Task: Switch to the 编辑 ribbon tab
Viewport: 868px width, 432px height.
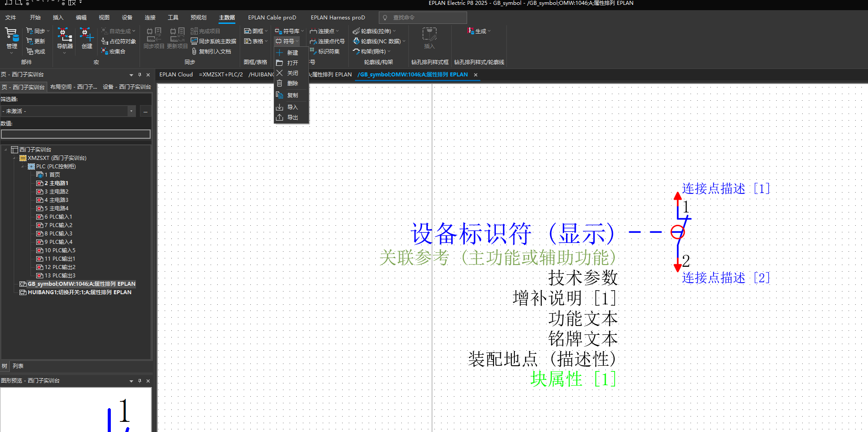Action: coord(81,18)
